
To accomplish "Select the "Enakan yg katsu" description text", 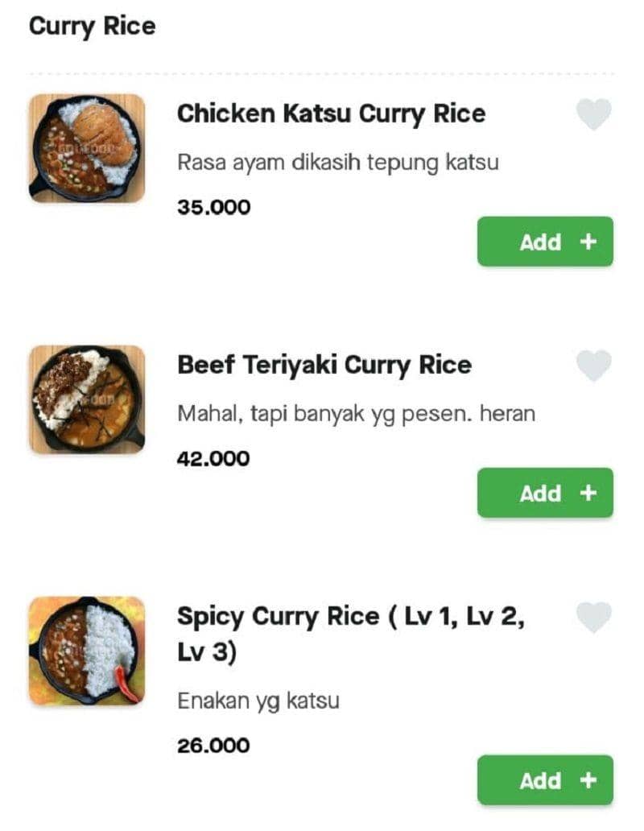I will click(x=258, y=701).
